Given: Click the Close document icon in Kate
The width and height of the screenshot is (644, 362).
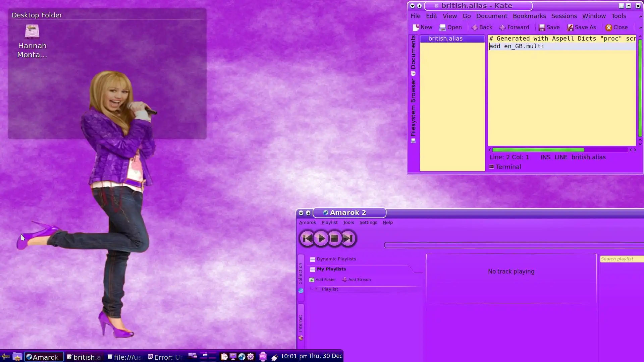Looking at the screenshot, I should 608,27.
